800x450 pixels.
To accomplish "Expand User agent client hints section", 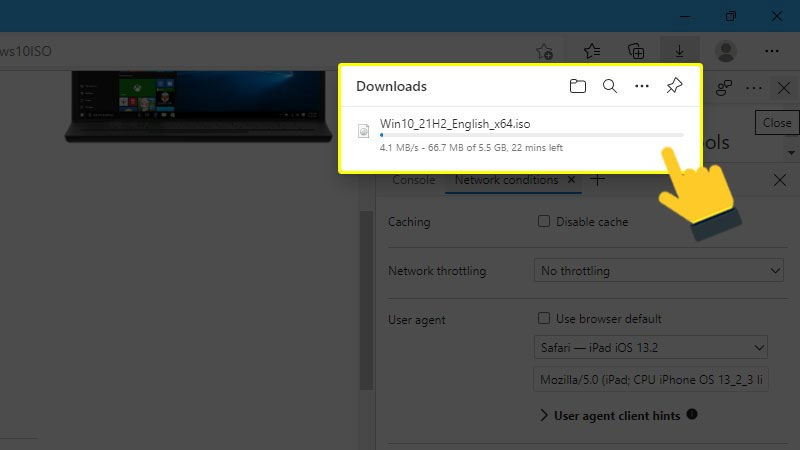I will [544, 415].
